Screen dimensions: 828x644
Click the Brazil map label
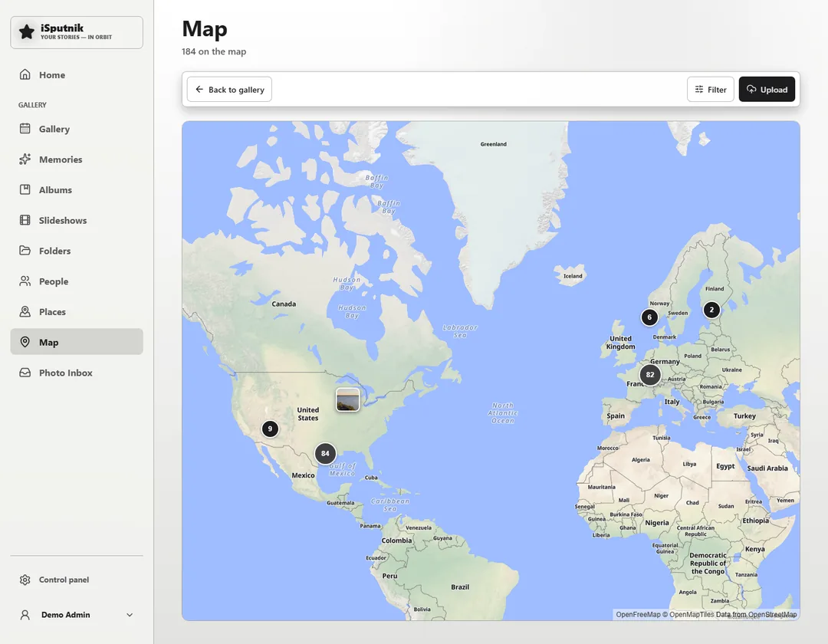(460, 587)
